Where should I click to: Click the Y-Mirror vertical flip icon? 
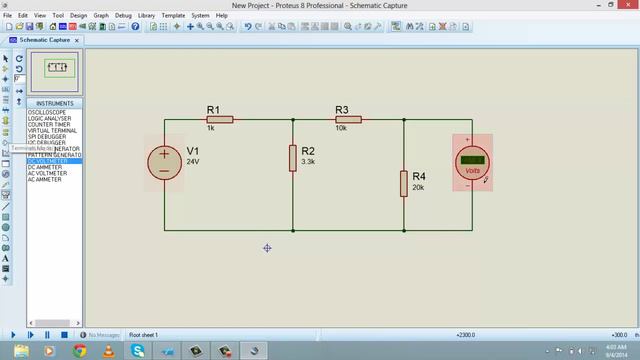point(19,102)
